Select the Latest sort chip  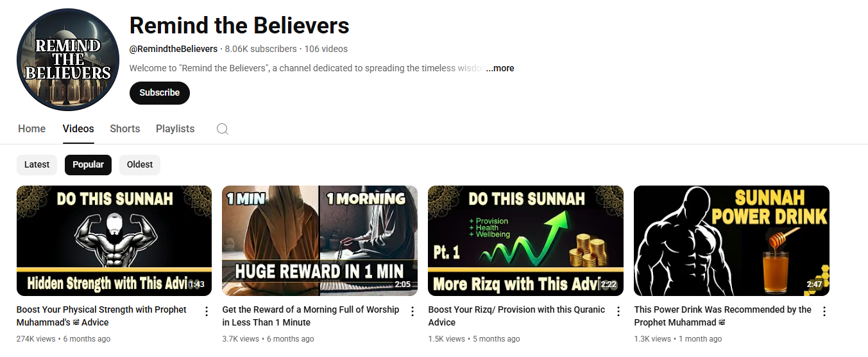(x=37, y=164)
